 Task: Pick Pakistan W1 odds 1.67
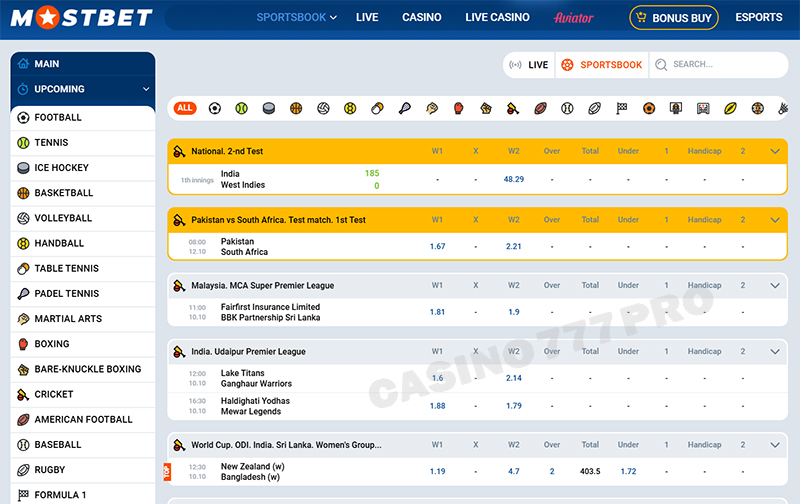coord(437,246)
